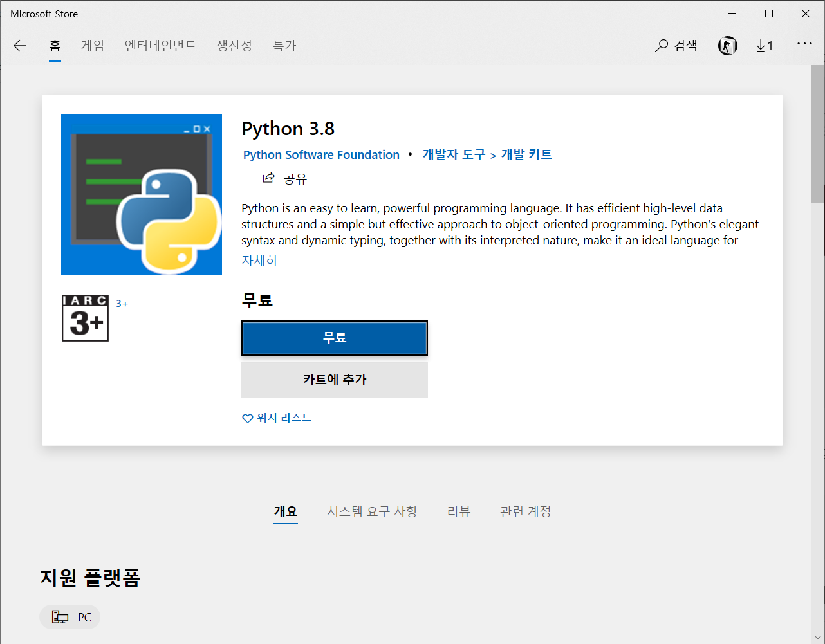Click the share (공유) icon
The image size is (825, 644).
point(269,178)
